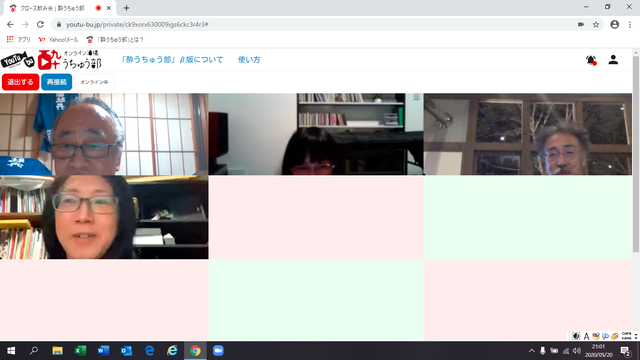Click the camera permission icon in the address bar
The image size is (640, 360).
pos(581,24)
